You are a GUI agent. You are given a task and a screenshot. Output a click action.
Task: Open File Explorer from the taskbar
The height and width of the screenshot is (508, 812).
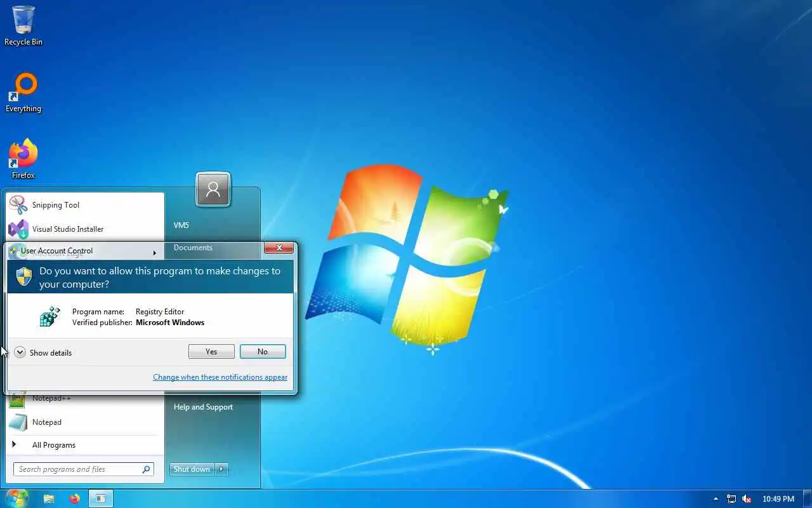coord(49,499)
